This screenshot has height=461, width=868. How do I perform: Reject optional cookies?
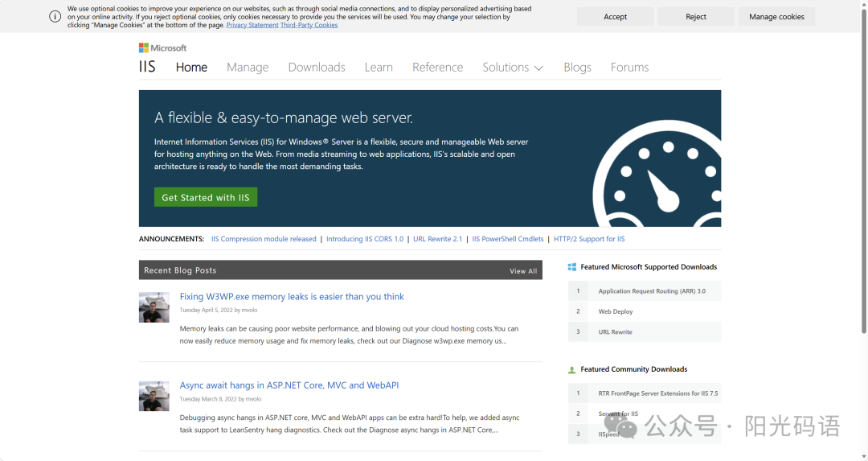click(696, 17)
